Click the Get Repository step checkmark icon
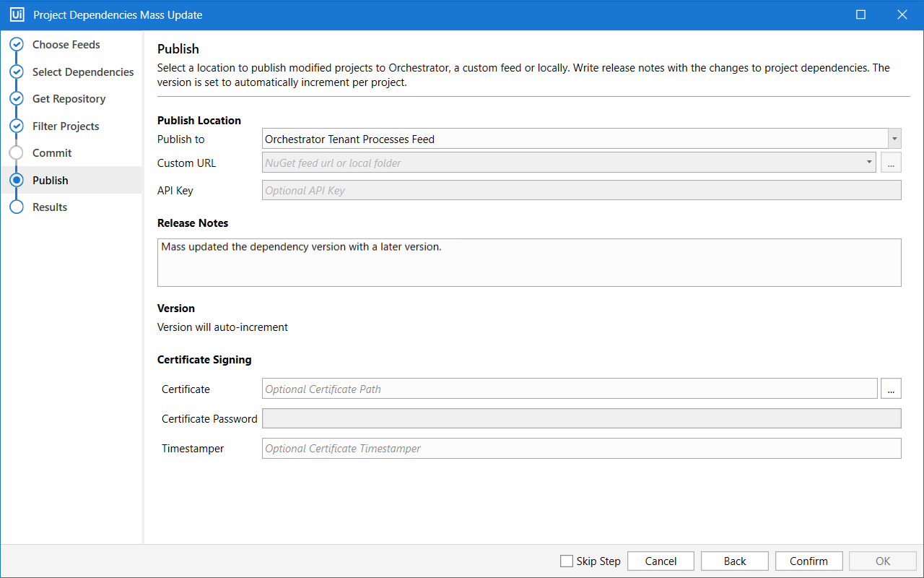The width and height of the screenshot is (924, 578). click(16, 99)
